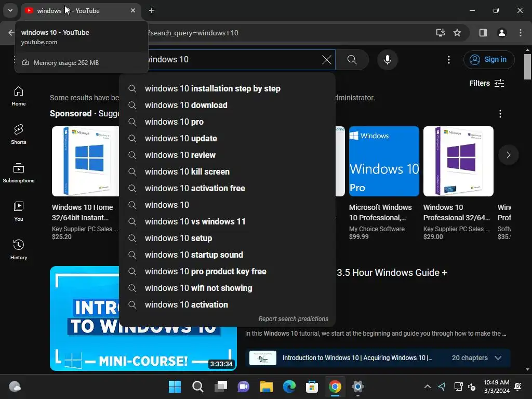Start voice search with the microphone
The width and height of the screenshot is (532, 399).
(387, 60)
